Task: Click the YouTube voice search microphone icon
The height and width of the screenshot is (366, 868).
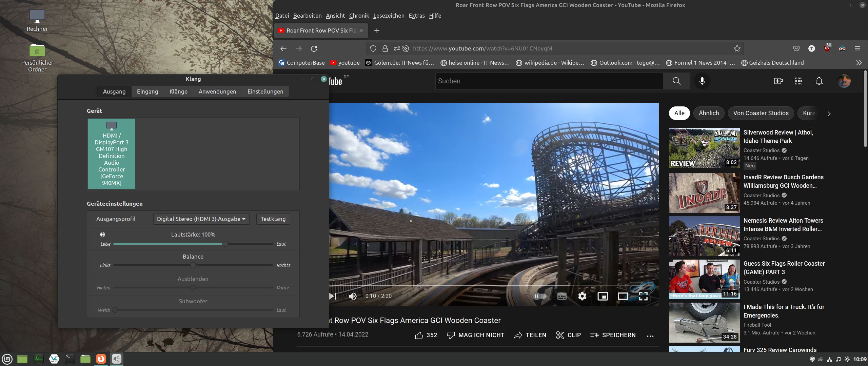Action: click(x=702, y=81)
